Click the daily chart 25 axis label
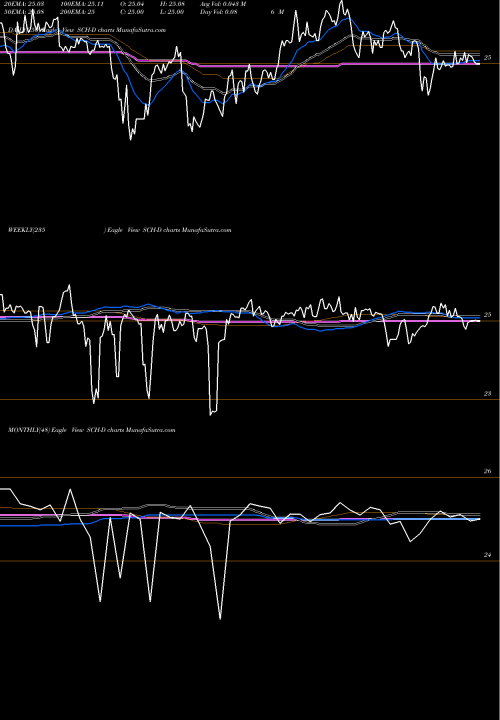The width and height of the screenshot is (500, 720). tap(488, 58)
